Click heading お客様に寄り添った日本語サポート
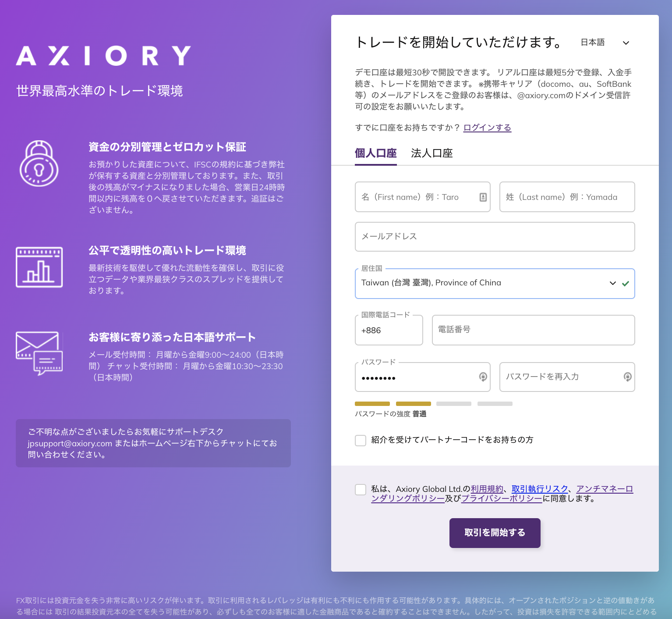Screen dimensions: 672x619 pyautogui.click(x=172, y=337)
